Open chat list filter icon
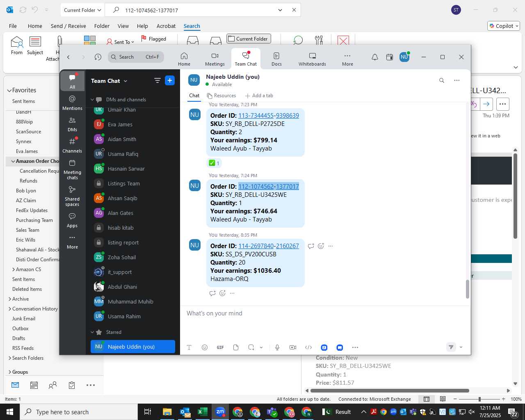 click(157, 80)
